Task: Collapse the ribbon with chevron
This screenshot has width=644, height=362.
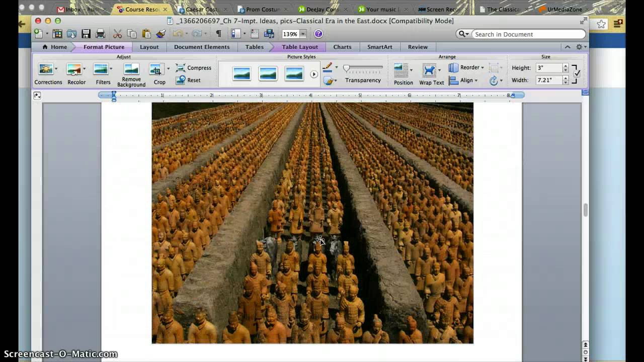Action: [x=568, y=47]
